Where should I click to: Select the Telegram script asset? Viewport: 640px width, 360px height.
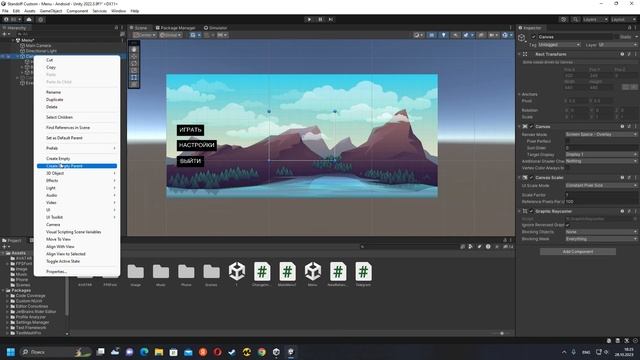coord(363,272)
